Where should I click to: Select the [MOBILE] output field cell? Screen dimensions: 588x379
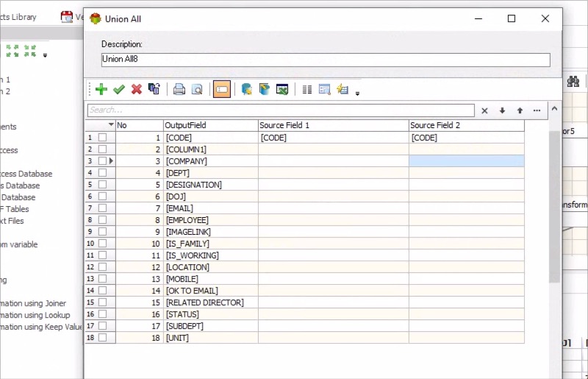pyautogui.click(x=211, y=279)
